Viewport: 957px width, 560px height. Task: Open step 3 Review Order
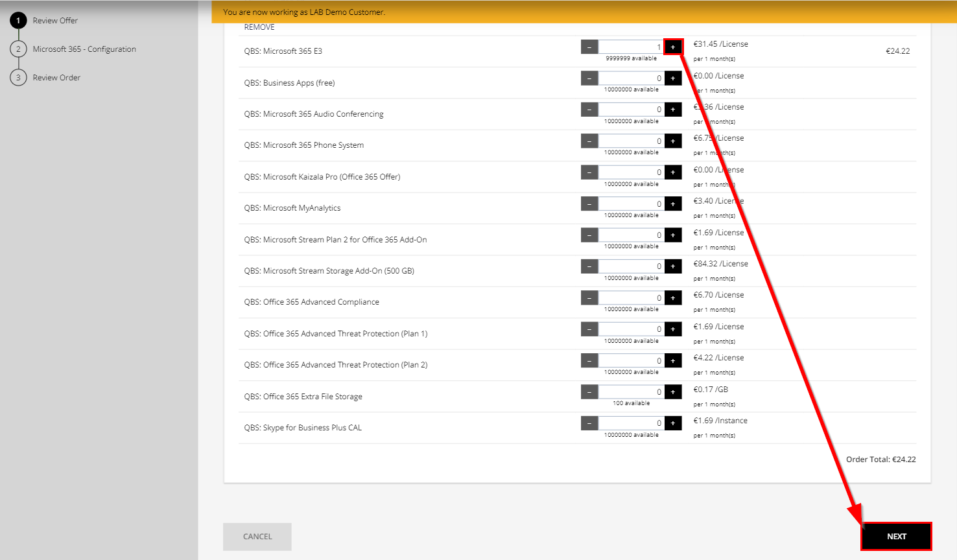pos(45,78)
